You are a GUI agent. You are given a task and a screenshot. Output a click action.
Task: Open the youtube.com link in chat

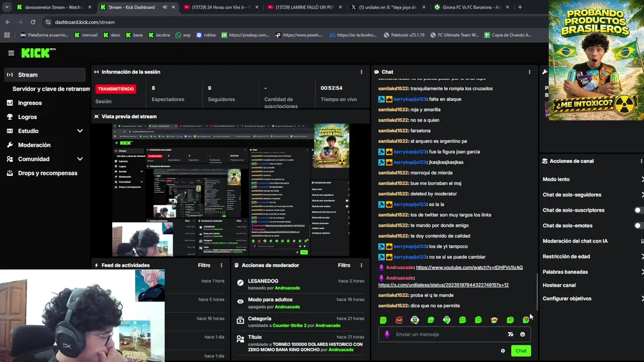tap(469, 267)
